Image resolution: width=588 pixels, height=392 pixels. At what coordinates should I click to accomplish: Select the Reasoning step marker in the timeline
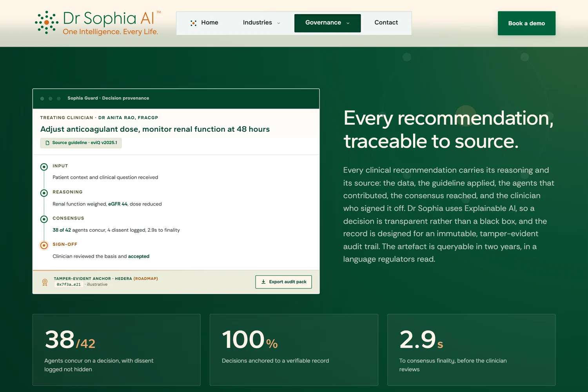(44, 193)
